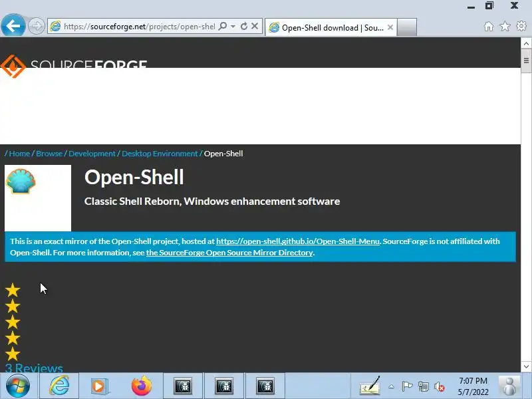This screenshot has height=399, width=532.
Task: Click the SourceForge logo
Action: pyautogui.click(x=74, y=66)
